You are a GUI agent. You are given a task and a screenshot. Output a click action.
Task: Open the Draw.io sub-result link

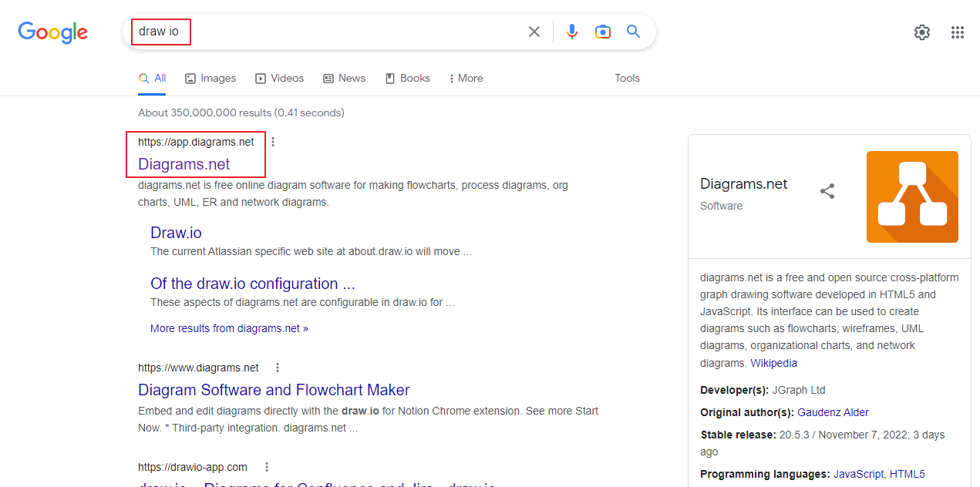(176, 233)
